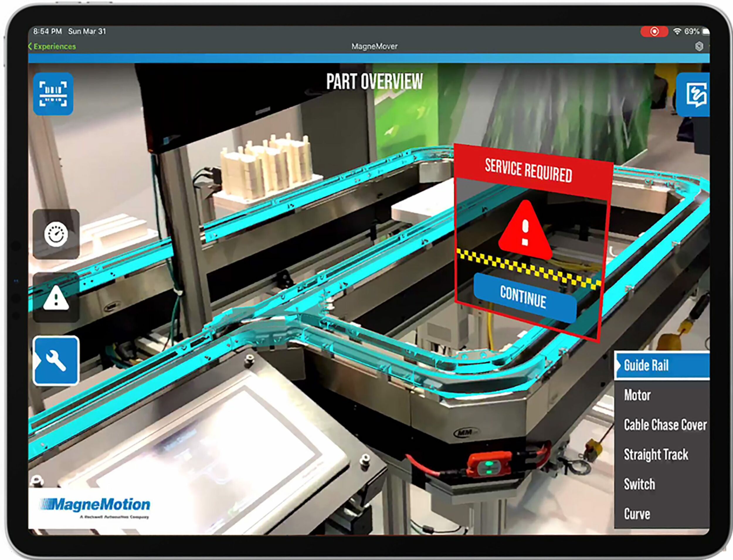This screenshot has width=733, height=560.
Task: Select the wrench maintenance icon
Action: pos(56,361)
